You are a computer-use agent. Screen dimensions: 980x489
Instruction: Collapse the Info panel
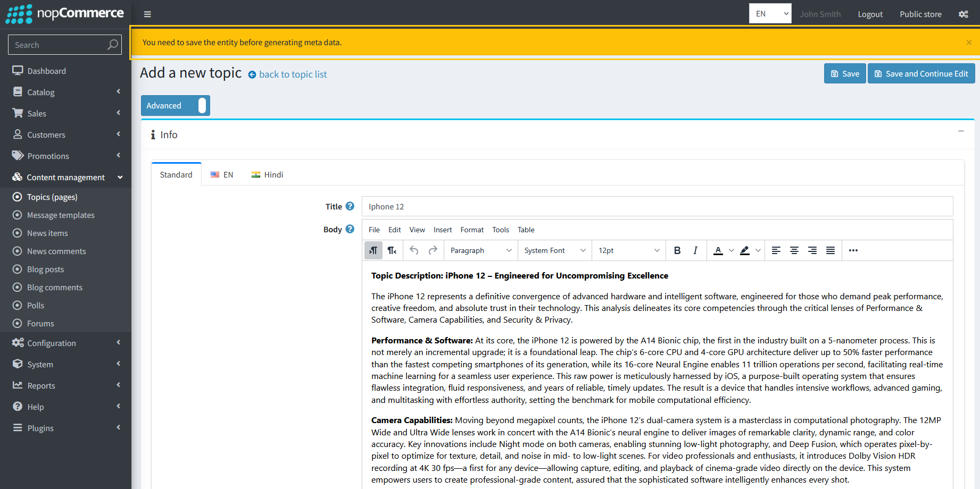pyautogui.click(x=960, y=131)
